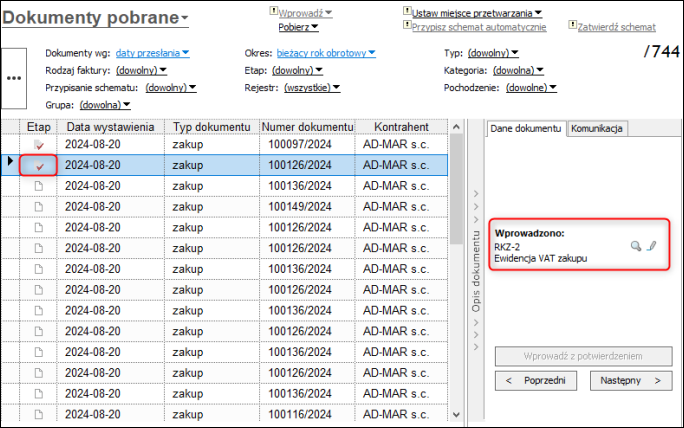The image size is (684, 428).
Task: Switch to the Komunikacja tab
Action: click(x=596, y=129)
